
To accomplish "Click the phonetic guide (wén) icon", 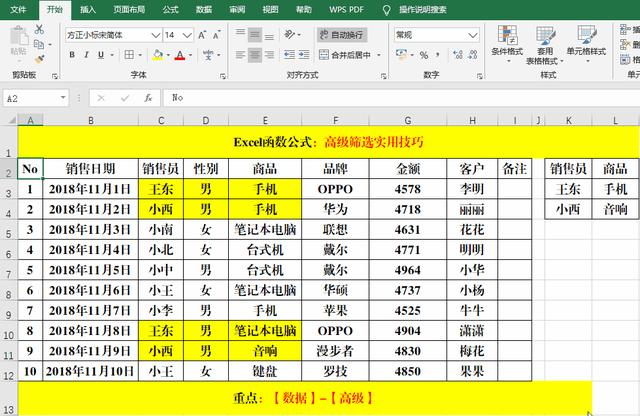I will [x=208, y=55].
